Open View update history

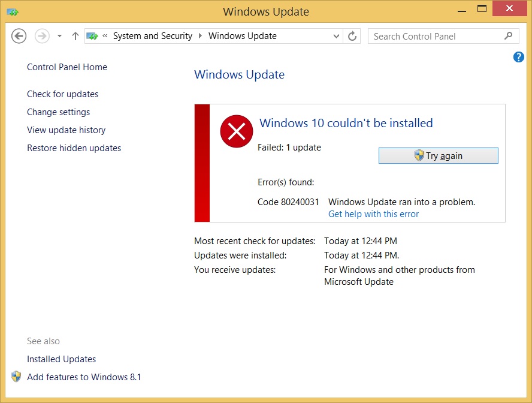(x=66, y=130)
